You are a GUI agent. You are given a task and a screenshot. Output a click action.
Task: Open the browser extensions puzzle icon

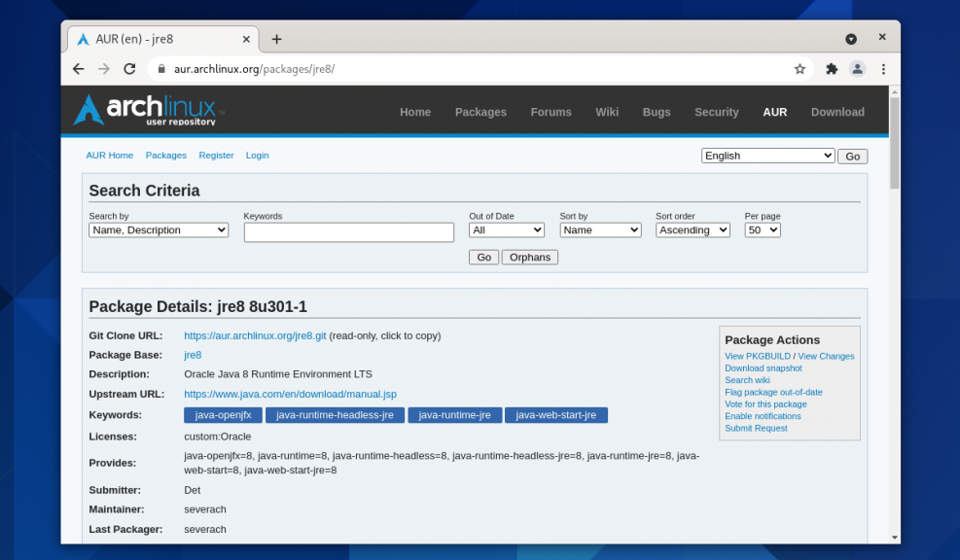coord(832,69)
